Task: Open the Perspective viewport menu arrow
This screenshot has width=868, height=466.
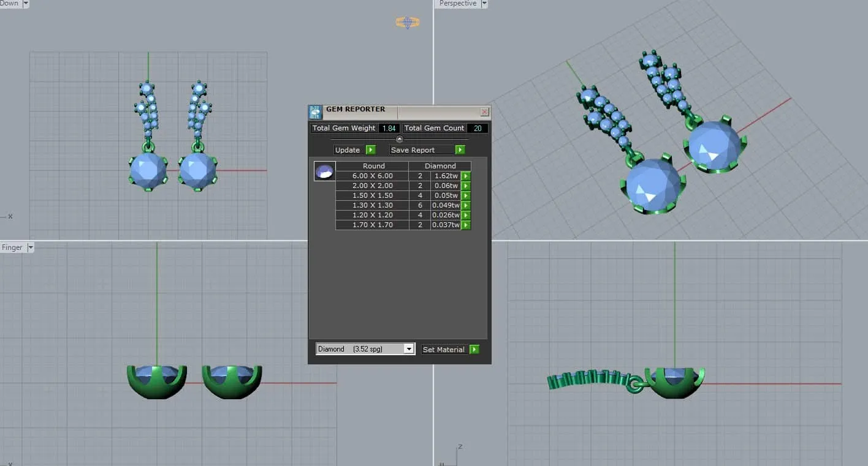Action: click(x=484, y=4)
